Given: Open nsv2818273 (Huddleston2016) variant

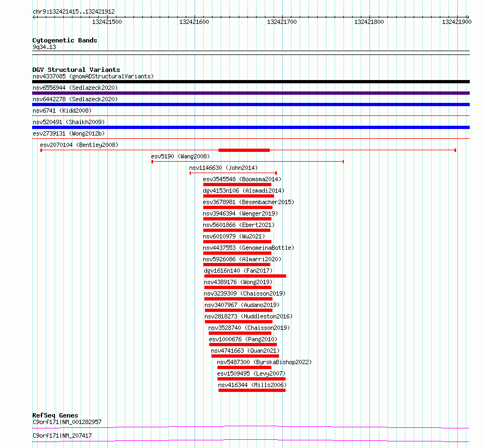Looking at the screenshot, I should (x=248, y=316).
